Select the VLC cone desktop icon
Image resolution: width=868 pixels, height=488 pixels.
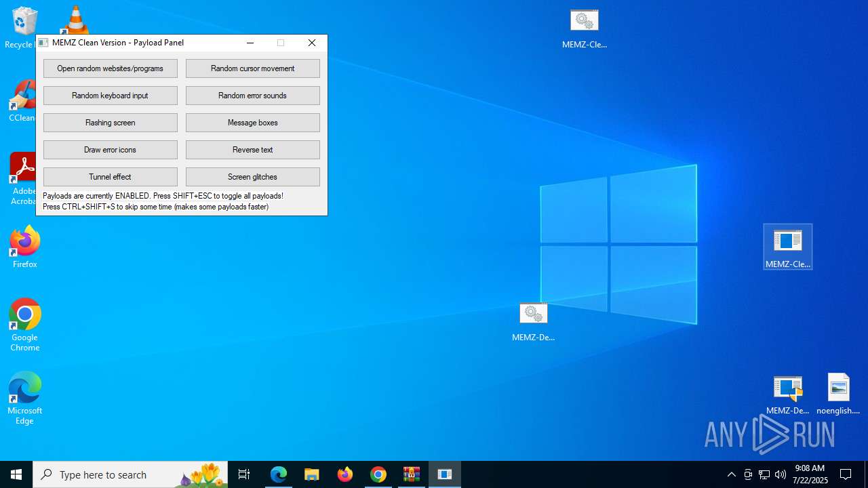coord(75,20)
